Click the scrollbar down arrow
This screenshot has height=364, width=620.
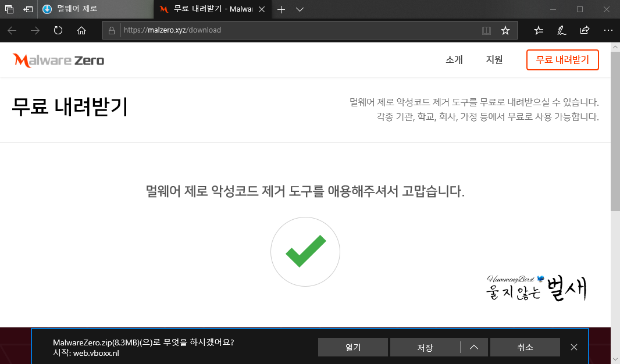tap(615, 359)
